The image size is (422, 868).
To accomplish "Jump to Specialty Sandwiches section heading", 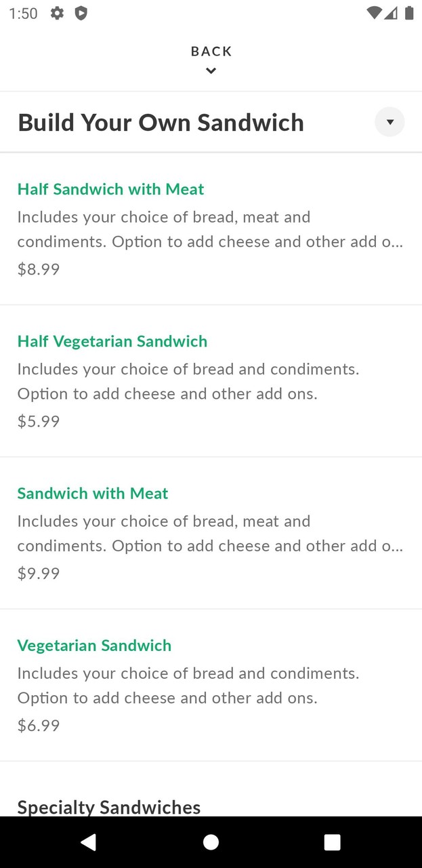I will pos(109,806).
